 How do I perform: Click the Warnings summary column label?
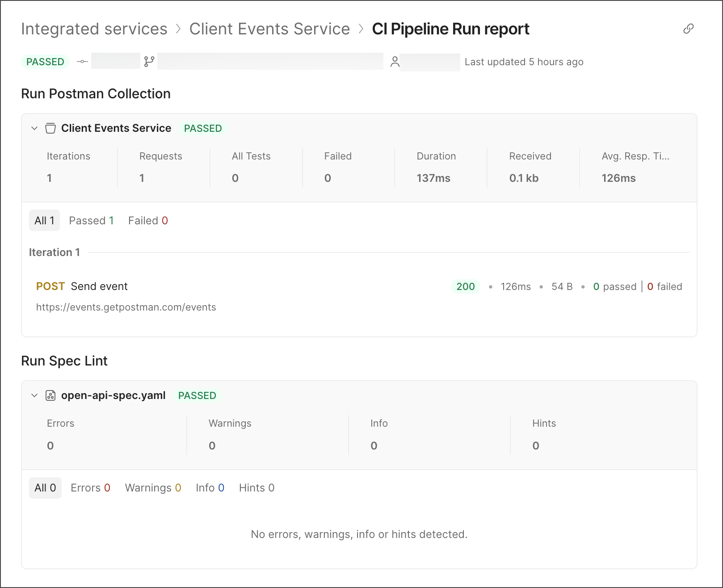click(230, 423)
